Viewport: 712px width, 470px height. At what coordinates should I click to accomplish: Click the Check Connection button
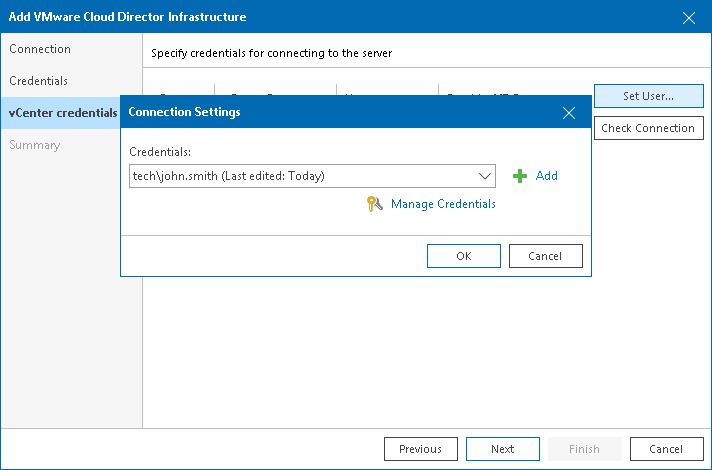(x=648, y=128)
